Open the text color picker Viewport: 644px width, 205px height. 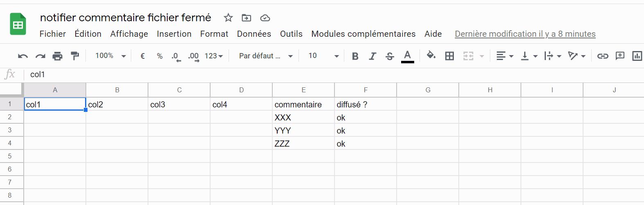coord(407,56)
